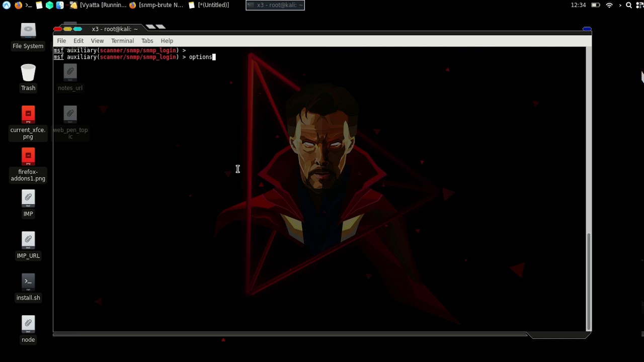Open the Kali applications menu icon
Viewport: 644px width, 362px height.
point(7,5)
